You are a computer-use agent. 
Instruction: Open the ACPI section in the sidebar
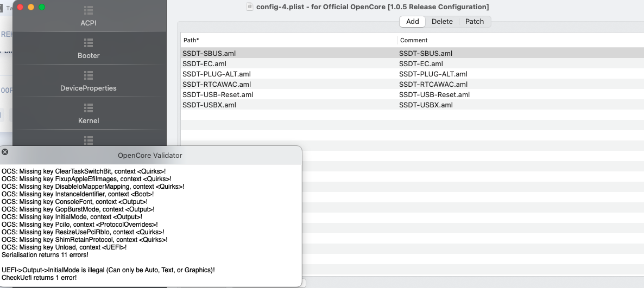point(89,16)
